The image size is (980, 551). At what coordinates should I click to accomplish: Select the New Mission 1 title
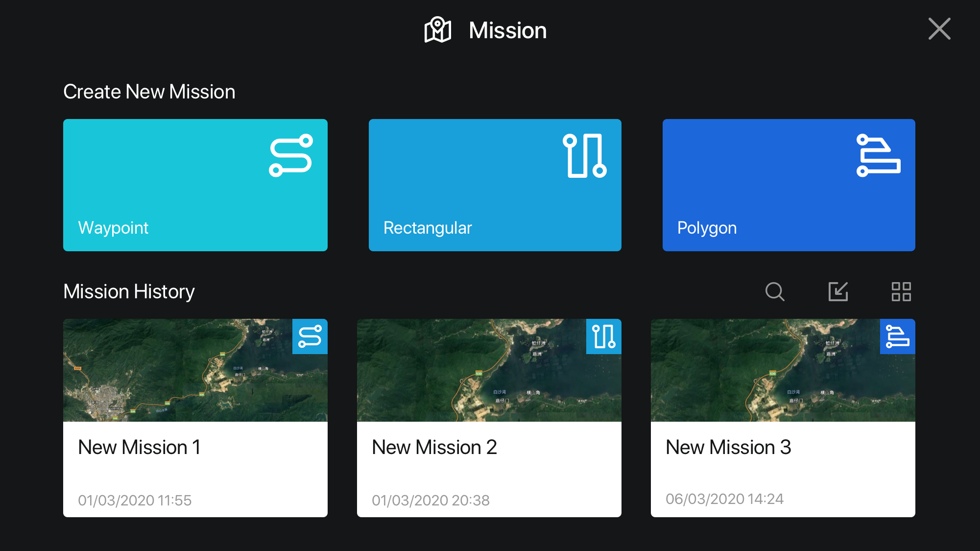(139, 447)
